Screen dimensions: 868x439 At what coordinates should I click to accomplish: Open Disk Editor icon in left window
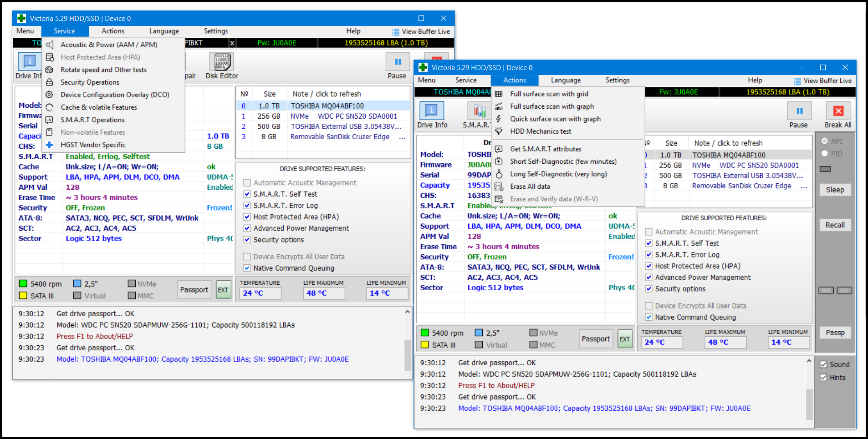(x=222, y=61)
